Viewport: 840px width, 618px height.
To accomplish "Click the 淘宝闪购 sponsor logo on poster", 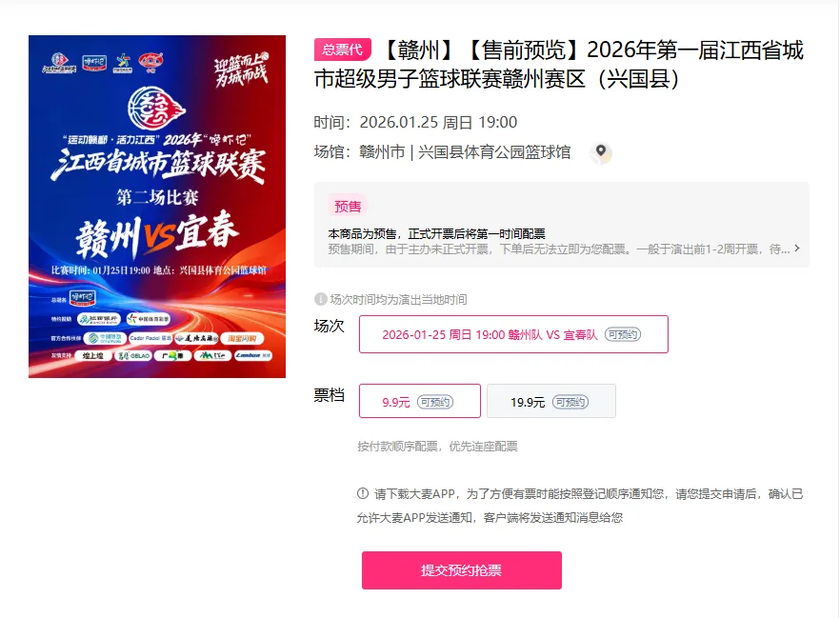I will point(242,338).
